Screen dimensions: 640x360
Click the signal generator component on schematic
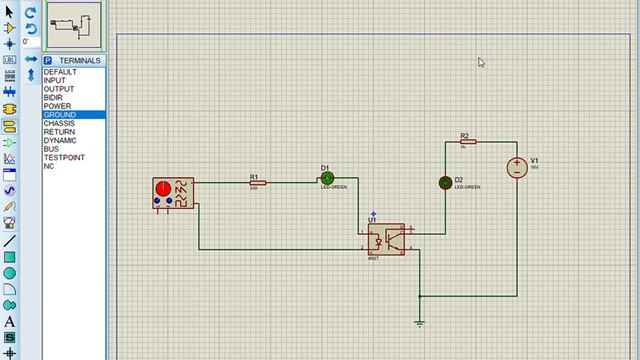173,193
